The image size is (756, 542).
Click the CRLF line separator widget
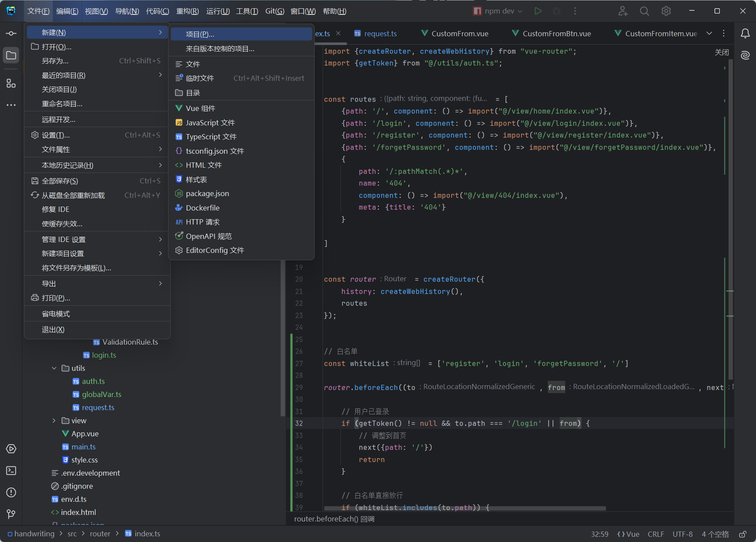click(656, 534)
